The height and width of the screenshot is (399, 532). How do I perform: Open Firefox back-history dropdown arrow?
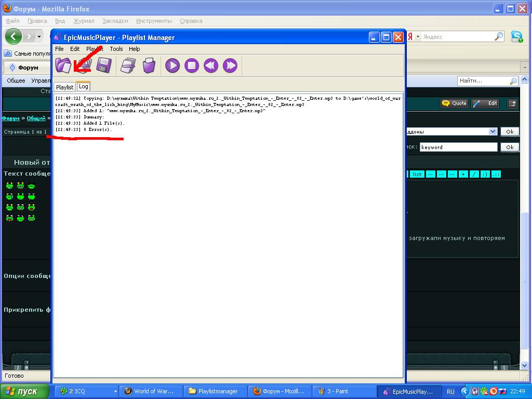(x=39, y=36)
